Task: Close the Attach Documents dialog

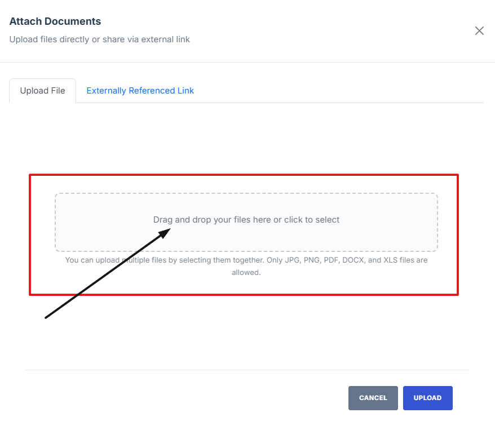Action: point(479,31)
